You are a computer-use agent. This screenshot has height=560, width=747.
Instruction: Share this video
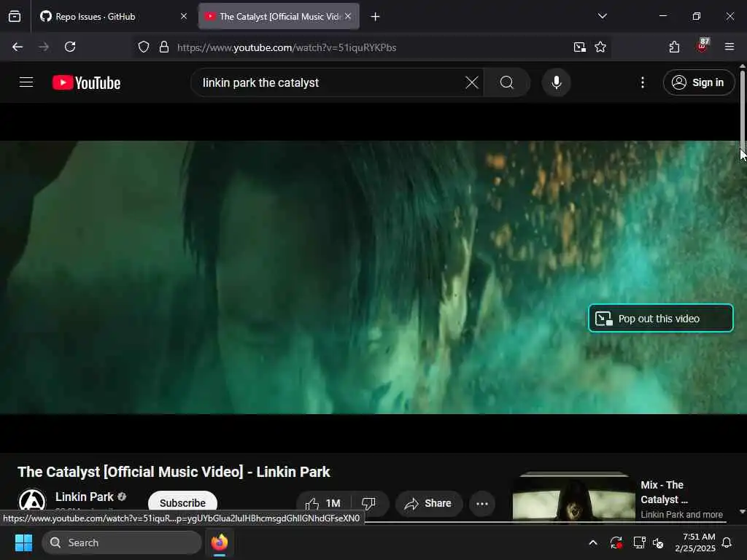tap(429, 503)
